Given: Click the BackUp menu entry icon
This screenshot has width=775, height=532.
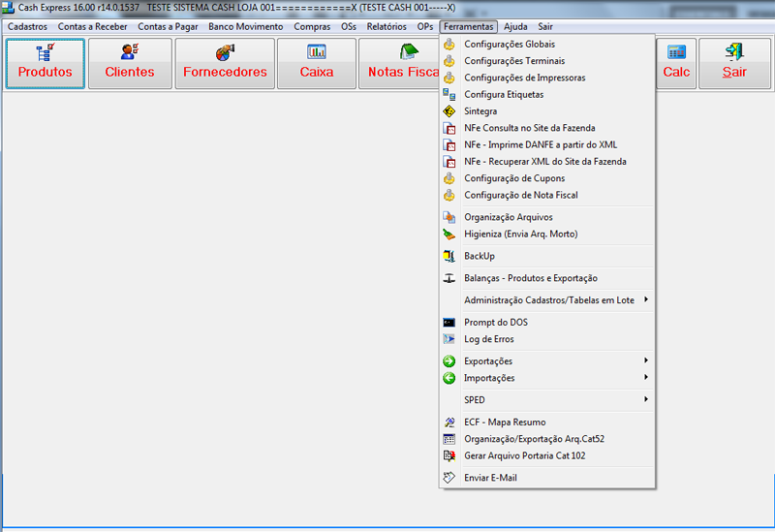Looking at the screenshot, I should (x=449, y=256).
